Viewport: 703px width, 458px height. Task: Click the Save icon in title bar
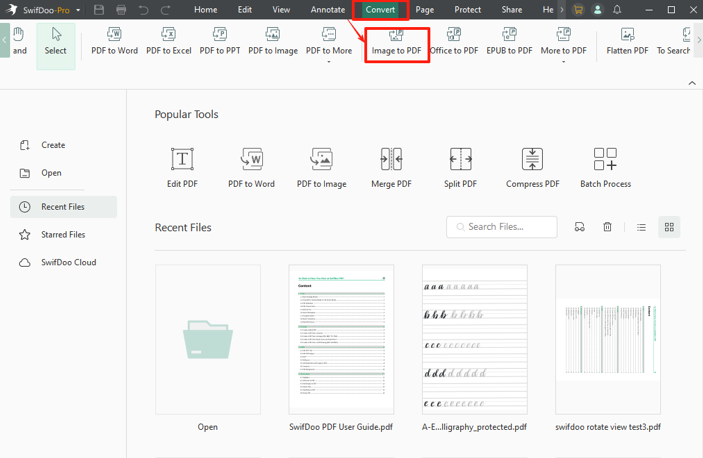click(99, 9)
